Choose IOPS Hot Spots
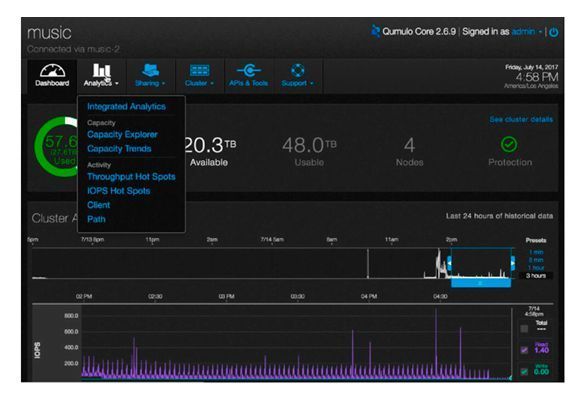 coord(118,191)
